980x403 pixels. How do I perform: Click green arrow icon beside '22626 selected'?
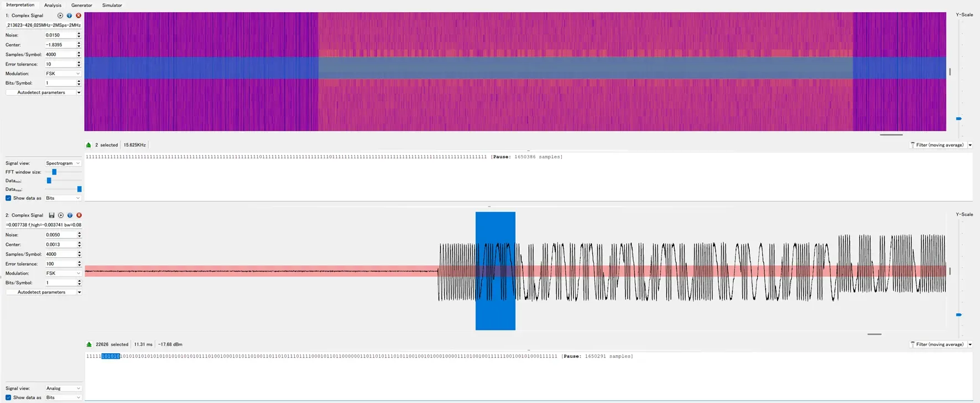click(x=89, y=344)
